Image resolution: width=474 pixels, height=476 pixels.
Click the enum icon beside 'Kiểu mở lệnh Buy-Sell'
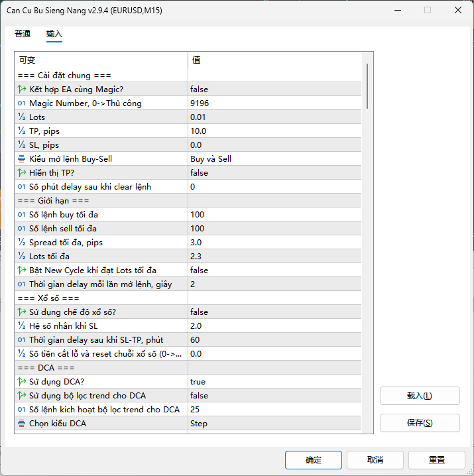pos(21,159)
